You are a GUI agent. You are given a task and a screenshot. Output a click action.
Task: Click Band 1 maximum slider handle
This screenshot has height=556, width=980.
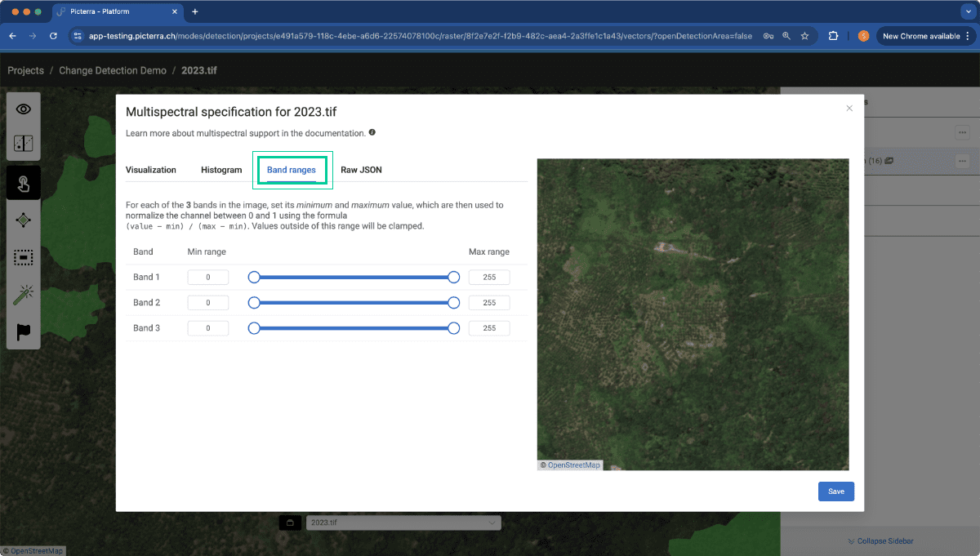pos(454,278)
